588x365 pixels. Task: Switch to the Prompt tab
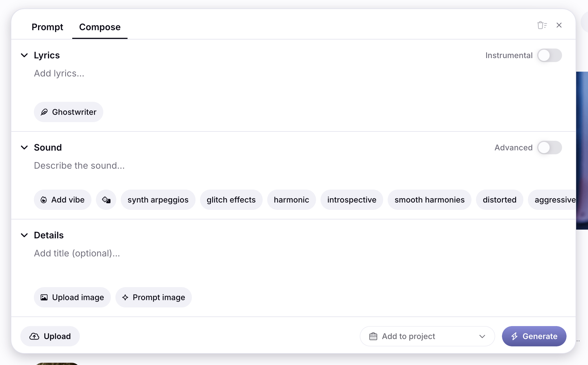pos(47,27)
